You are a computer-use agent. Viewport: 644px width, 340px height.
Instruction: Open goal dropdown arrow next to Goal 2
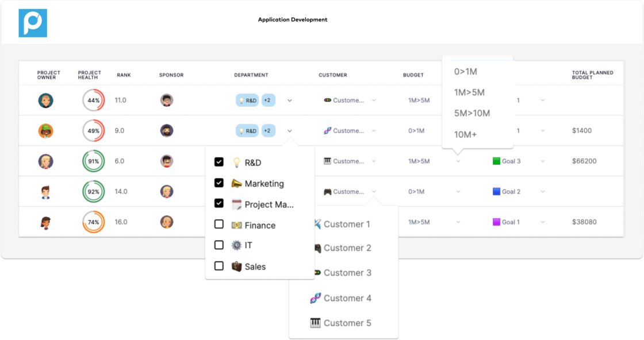543,191
